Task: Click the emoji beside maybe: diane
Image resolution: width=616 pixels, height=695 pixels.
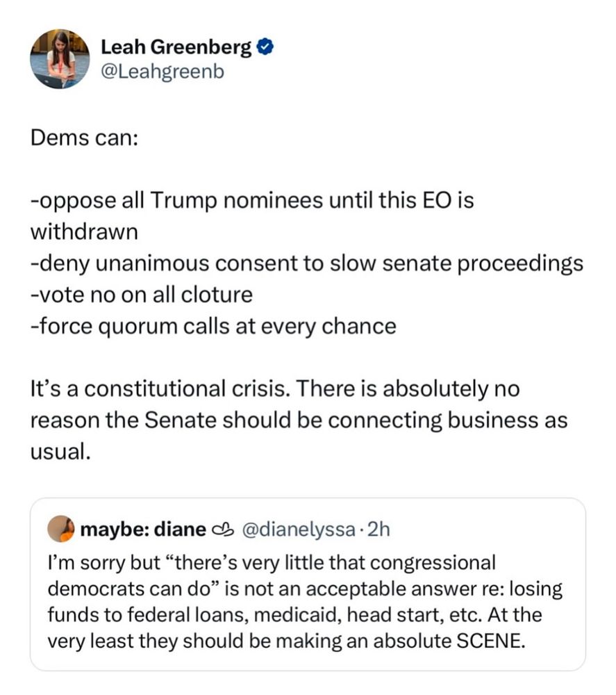Action: tap(223, 530)
